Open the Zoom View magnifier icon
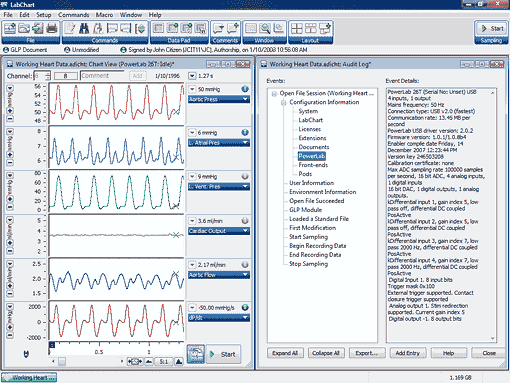The width and height of the screenshot is (510, 383). (x=265, y=29)
